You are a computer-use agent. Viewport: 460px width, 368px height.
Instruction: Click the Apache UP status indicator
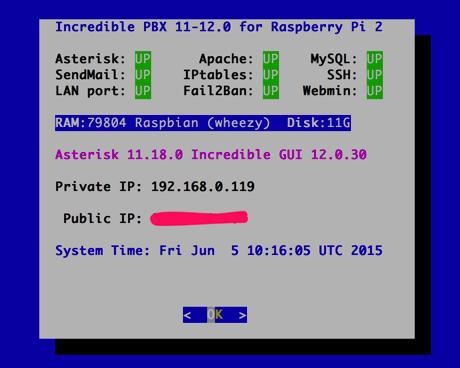click(x=271, y=59)
